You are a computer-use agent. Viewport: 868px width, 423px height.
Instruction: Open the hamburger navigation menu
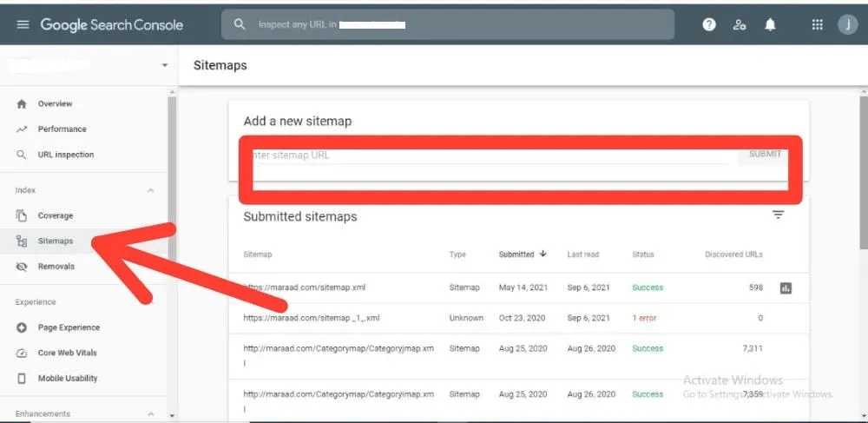point(23,24)
